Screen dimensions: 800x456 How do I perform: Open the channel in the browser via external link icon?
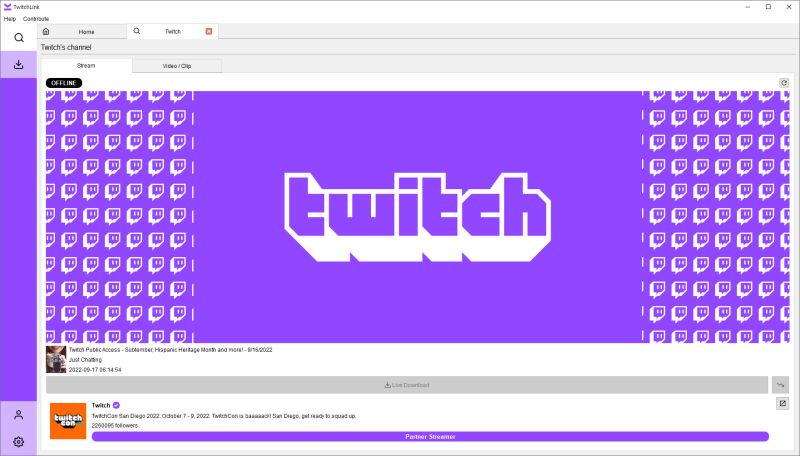[783, 403]
